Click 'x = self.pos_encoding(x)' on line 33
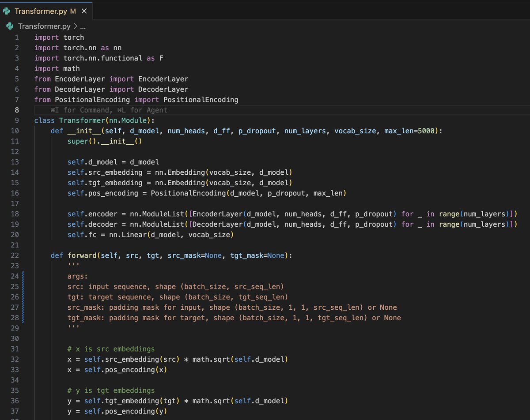Screen dimensions: 530x420 [x=117, y=370]
